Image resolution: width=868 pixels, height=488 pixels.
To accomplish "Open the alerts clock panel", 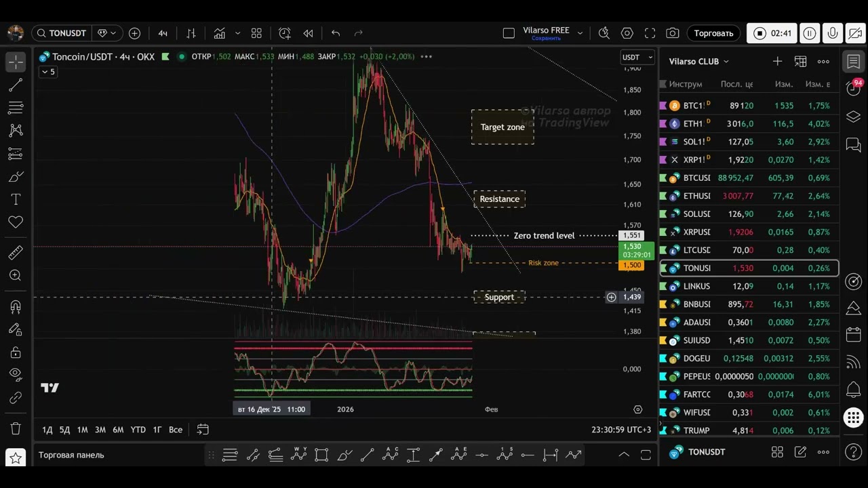I will [x=854, y=88].
